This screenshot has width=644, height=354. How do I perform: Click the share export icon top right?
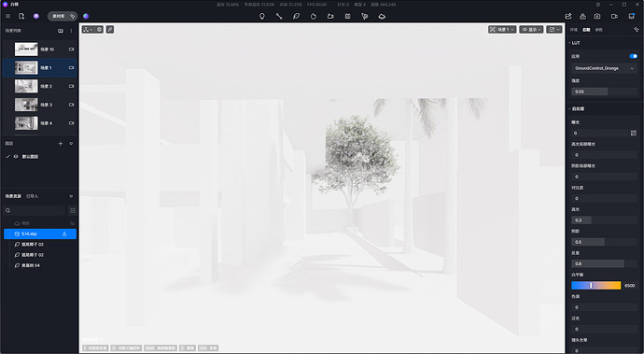coord(568,16)
